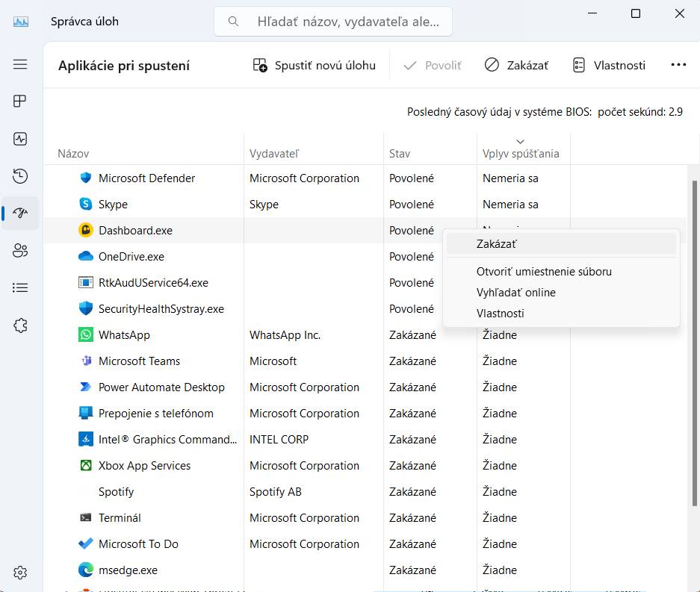Viewport: 700px width, 592px height.
Task: Click the Prepojenie s telefónom icon
Action: click(x=86, y=413)
